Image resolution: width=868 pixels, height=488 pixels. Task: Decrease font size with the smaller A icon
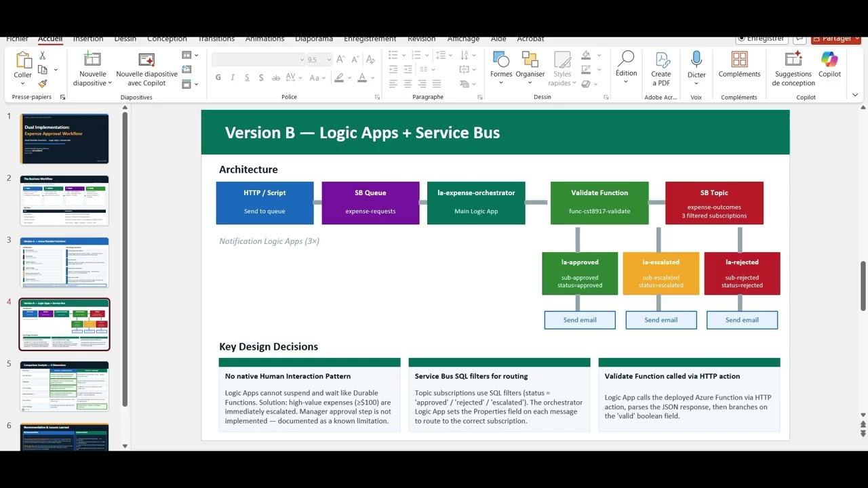pos(355,60)
